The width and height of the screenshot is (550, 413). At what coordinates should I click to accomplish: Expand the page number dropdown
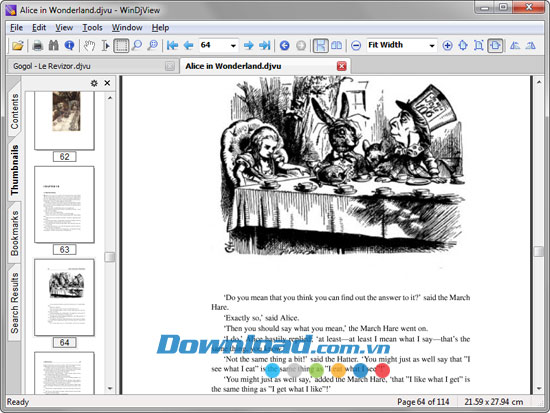coord(233,46)
